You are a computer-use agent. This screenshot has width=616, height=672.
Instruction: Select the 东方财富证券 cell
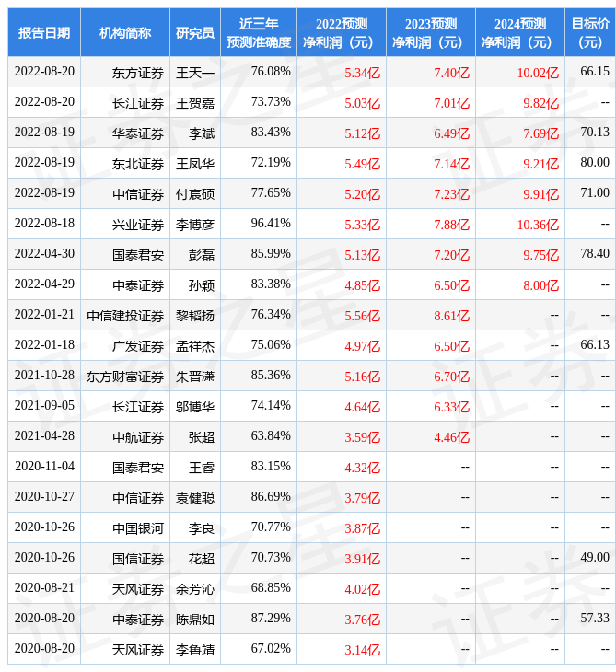(x=125, y=377)
